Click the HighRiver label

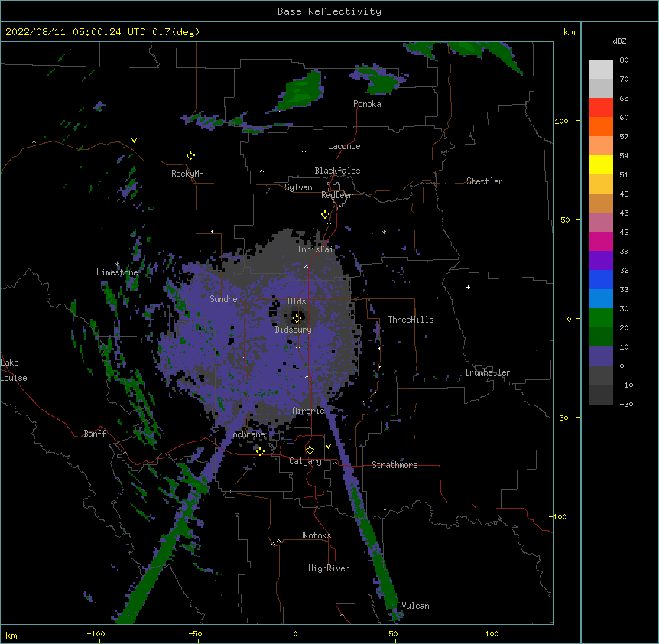coord(329,568)
